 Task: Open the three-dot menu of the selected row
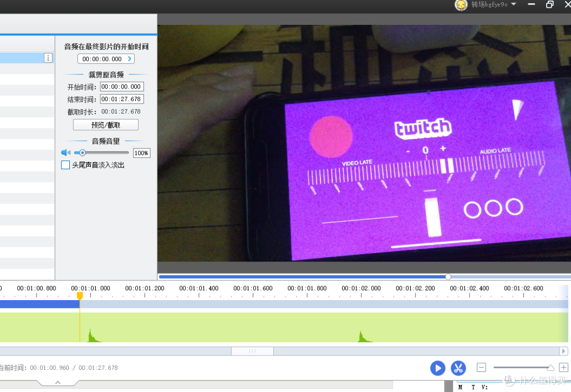pyautogui.click(x=48, y=58)
